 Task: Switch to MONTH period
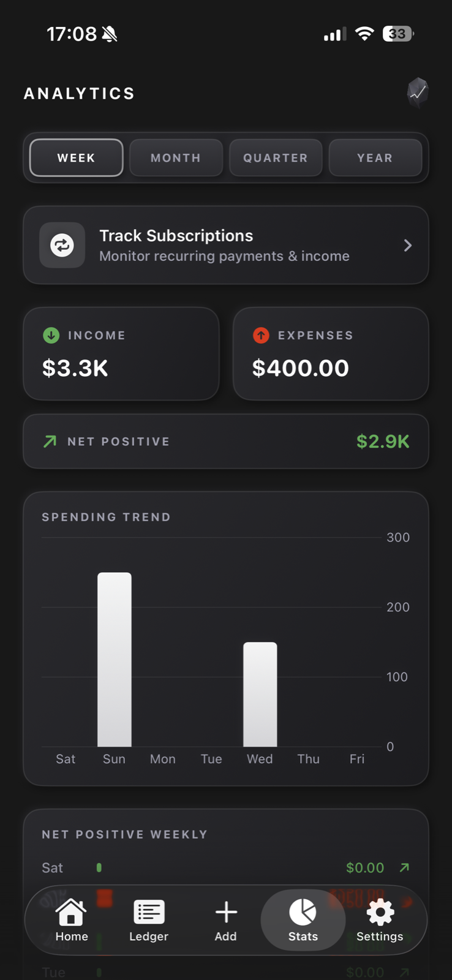pyautogui.click(x=176, y=158)
